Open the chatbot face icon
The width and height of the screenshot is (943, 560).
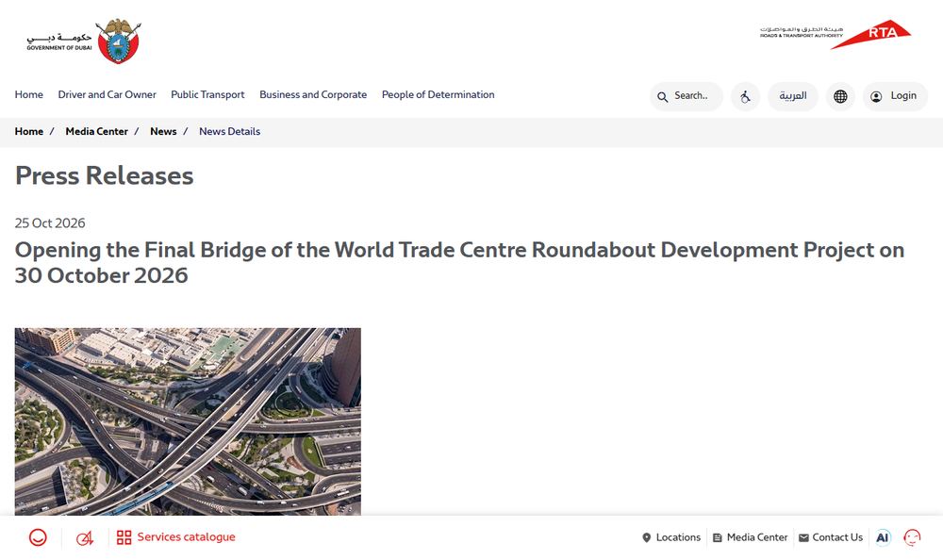coord(912,537)
